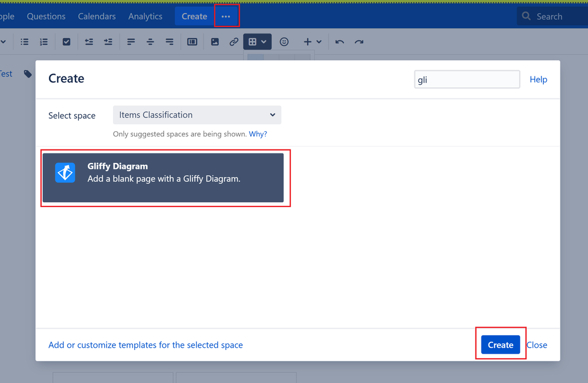The width and height of the screenshot is (588, 383).
Task: Open Add or customize templates link
Action: point(145,345)
